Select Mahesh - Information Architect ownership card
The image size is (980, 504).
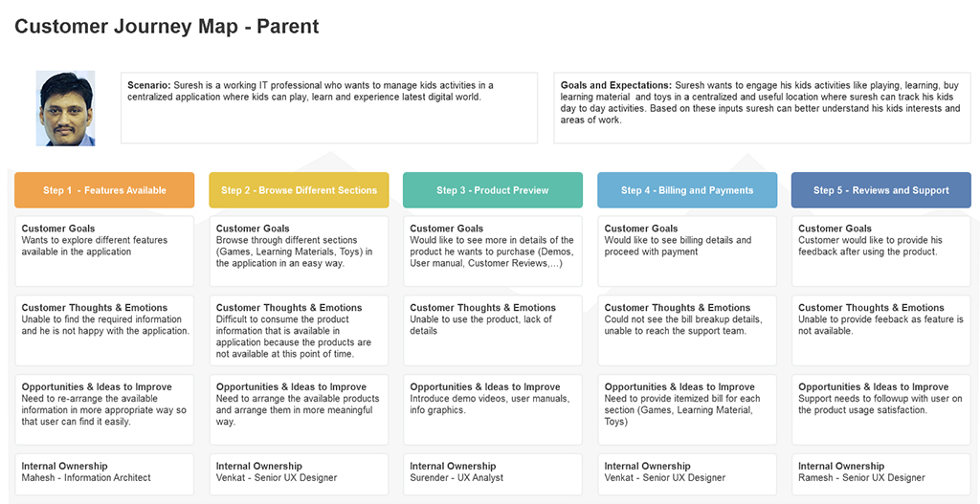(x=104, y=472)
